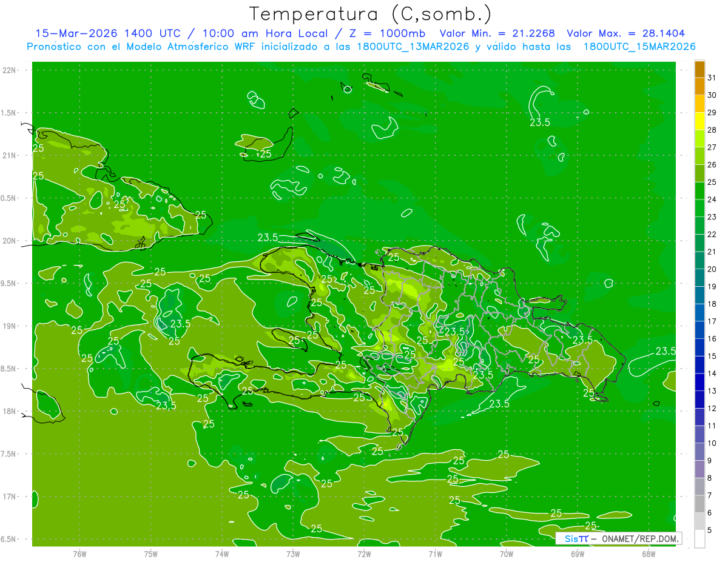Click the '76W' longitude axis label
The image size is (728, 562).
(x=79, y=554)
